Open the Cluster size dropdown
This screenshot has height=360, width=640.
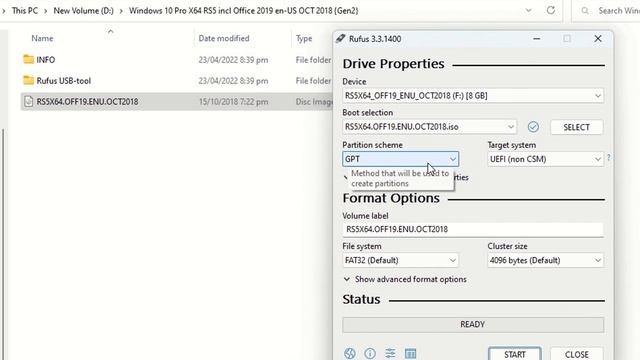pos(545,260)
